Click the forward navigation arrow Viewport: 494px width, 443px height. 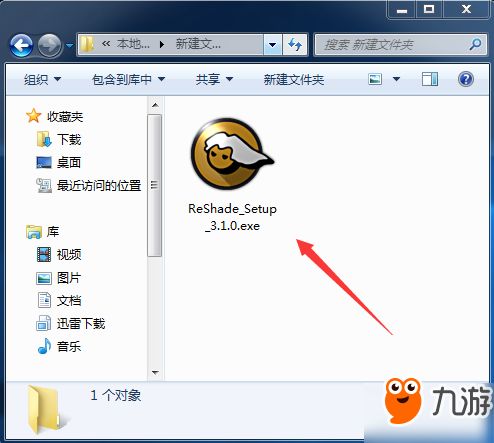tap(49, 45)
